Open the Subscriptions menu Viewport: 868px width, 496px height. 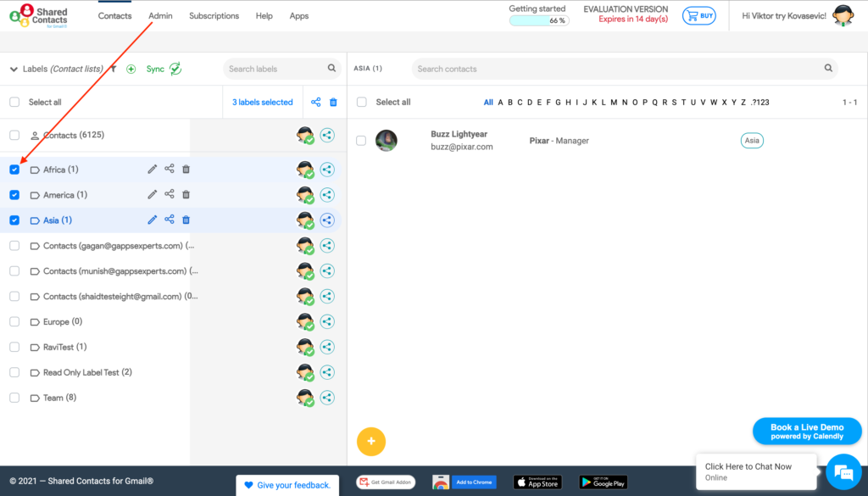click(x=214, y=16)
